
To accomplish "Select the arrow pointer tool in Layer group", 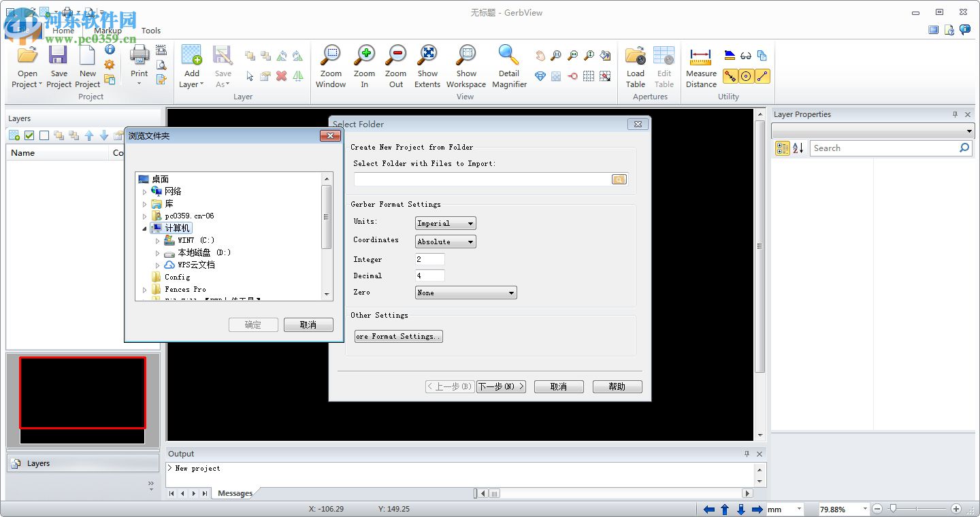I will [x=250, y=76].
